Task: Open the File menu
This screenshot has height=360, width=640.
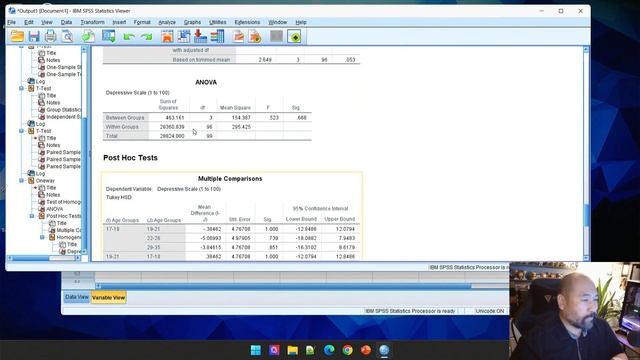Action: point(11,22)
